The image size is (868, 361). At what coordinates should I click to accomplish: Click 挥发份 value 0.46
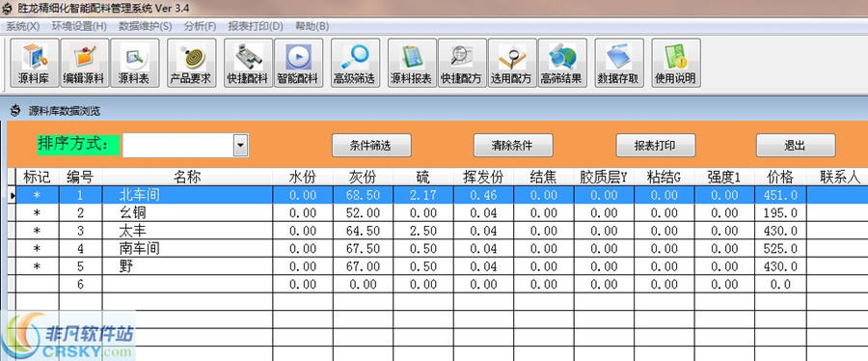point(483,195)
